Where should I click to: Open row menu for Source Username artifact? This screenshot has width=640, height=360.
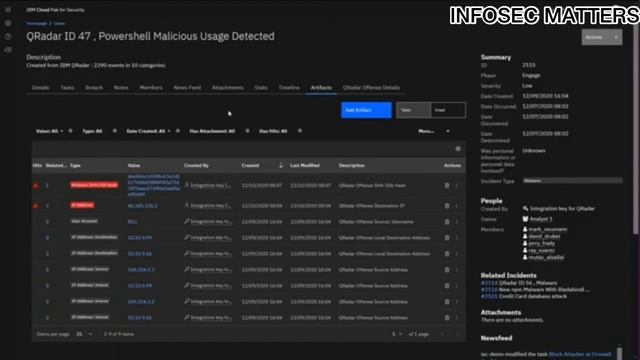[x=457, y=222]
